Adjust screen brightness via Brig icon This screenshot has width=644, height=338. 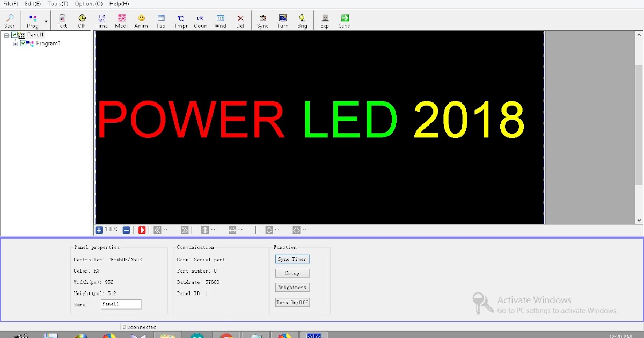[x=302, y=20]
